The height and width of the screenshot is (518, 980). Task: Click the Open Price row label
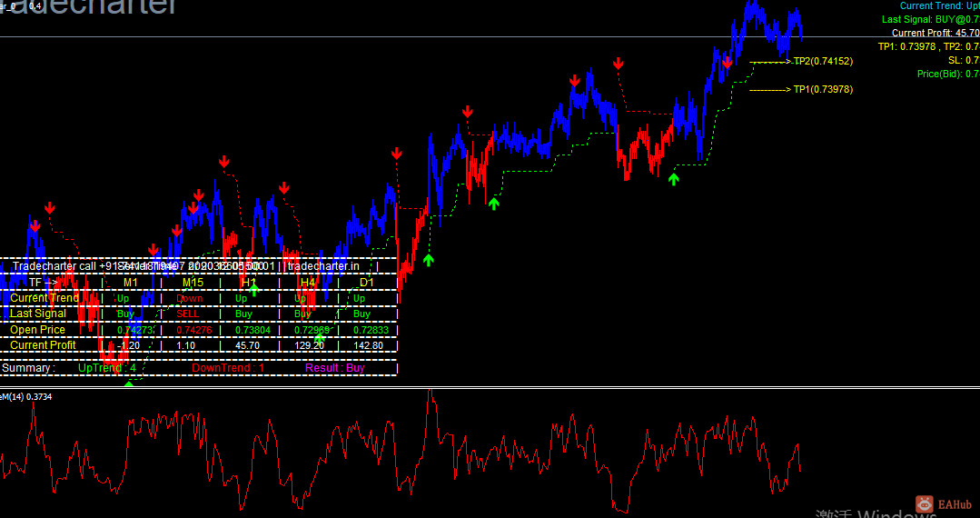coord(37,329)
